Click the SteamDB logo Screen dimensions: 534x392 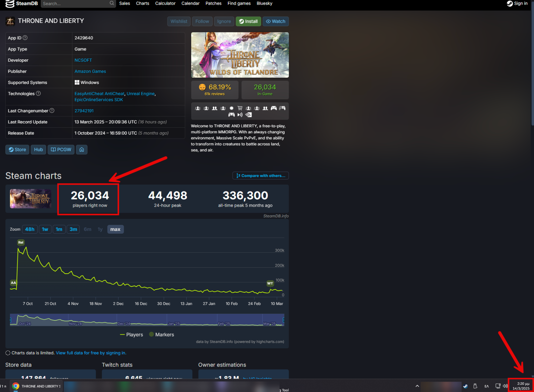coord(22,4)
